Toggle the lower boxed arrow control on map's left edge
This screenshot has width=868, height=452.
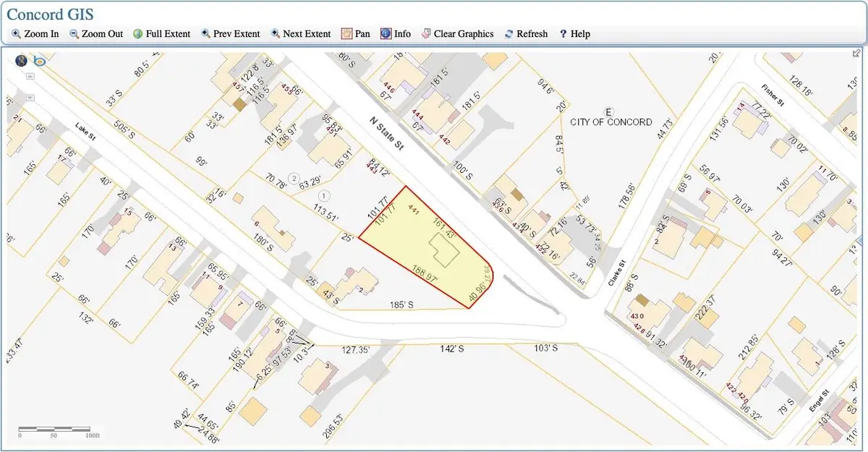pyautogui.click(x=30, y=98)
